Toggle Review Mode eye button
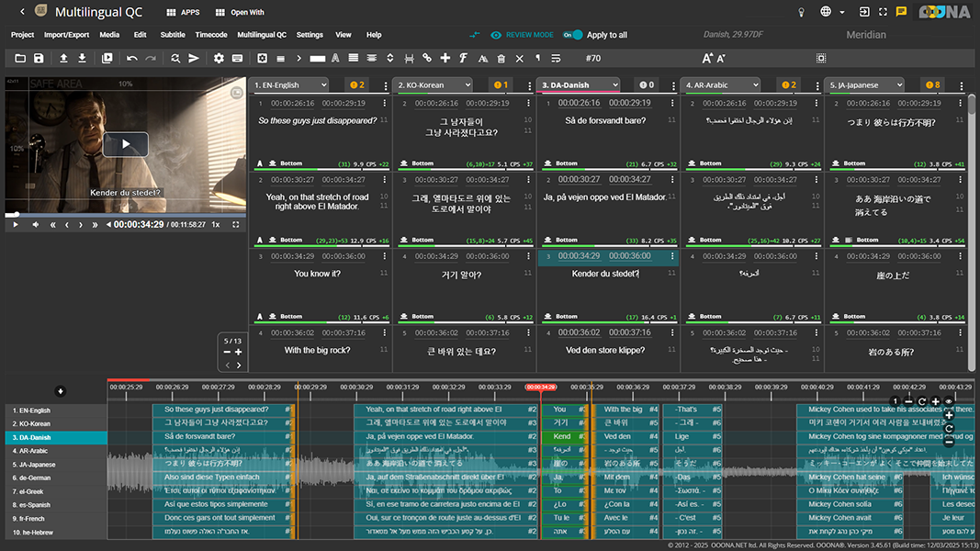Image resolution: width=980 pixels, height=551 pixels. click(x=496, y=35)
